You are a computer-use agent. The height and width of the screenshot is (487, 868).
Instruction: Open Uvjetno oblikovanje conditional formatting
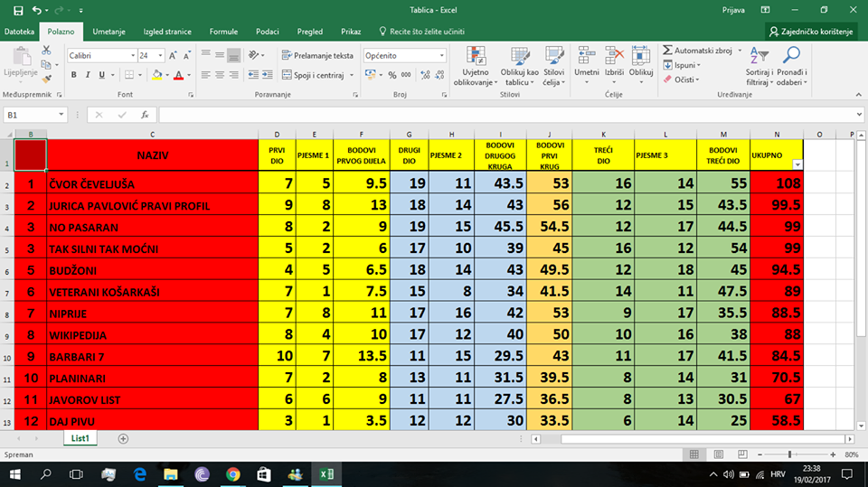[x=476, y=63]
